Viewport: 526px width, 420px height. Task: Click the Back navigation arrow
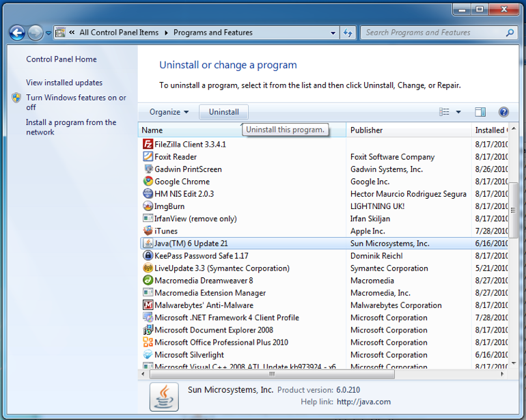point(17,32)
